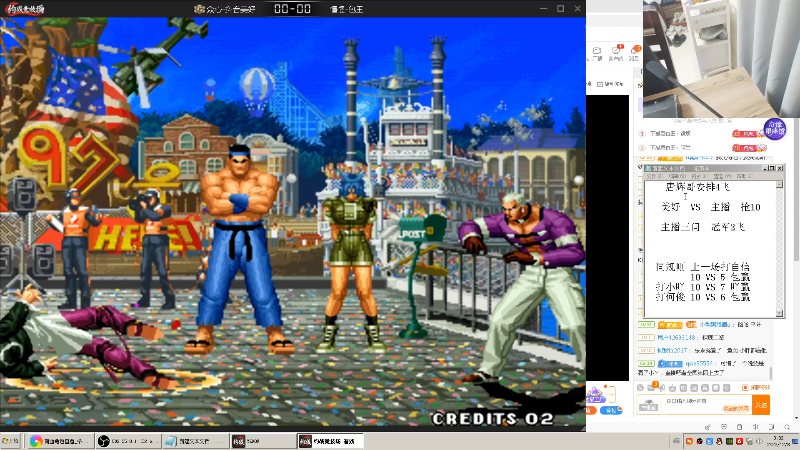Screen dimensions: 800x450
Task: Click the first ranked user name in list
Action: (x=670, y=134)
